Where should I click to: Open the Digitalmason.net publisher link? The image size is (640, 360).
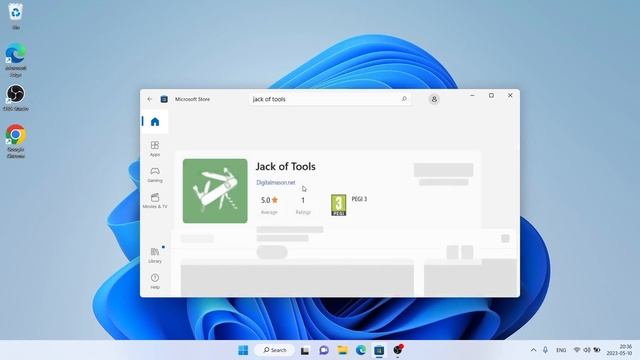(276, 182)
